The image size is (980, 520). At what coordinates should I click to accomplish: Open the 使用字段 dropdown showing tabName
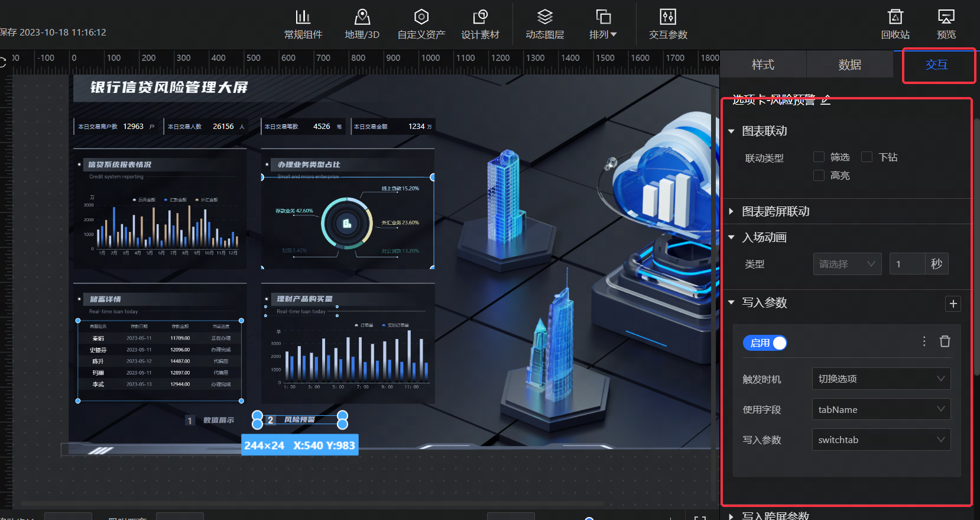(x=881, y=409)
